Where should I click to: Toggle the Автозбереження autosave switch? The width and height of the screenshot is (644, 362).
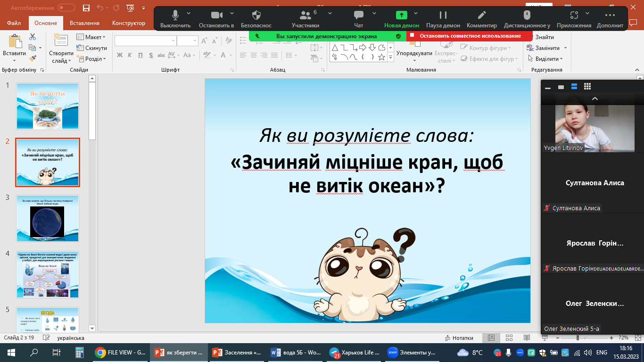(x=66, y=8)
